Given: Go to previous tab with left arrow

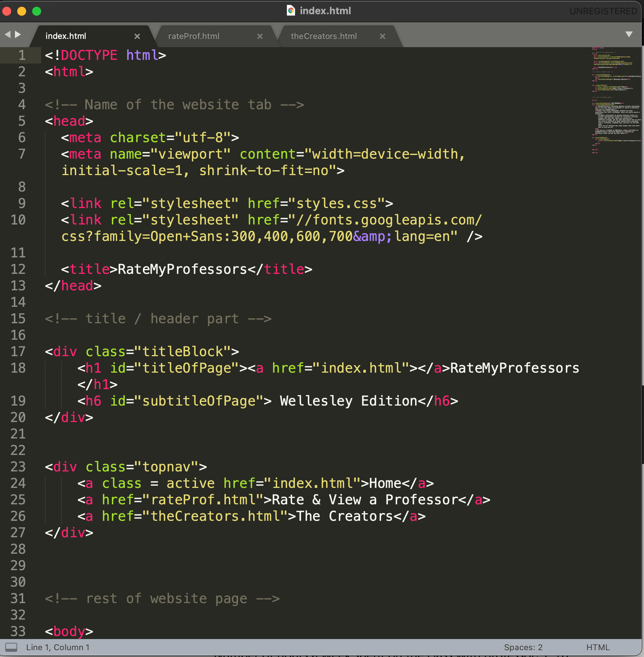Looking at the screenshot, I should (x=7, y=34).
